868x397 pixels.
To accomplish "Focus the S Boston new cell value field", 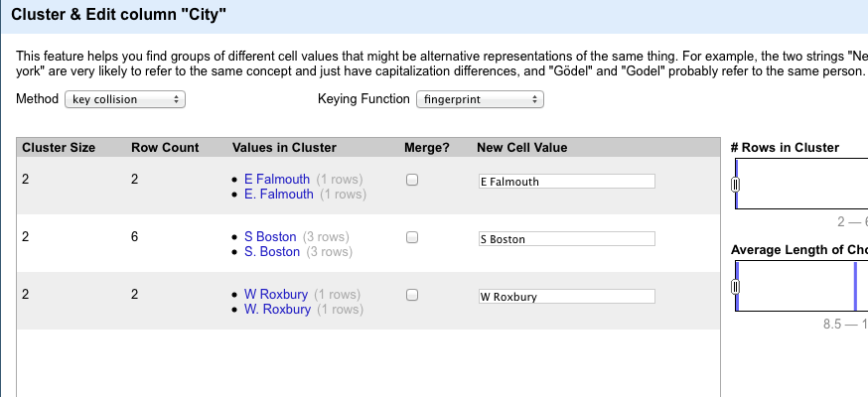I will [567, 239].
